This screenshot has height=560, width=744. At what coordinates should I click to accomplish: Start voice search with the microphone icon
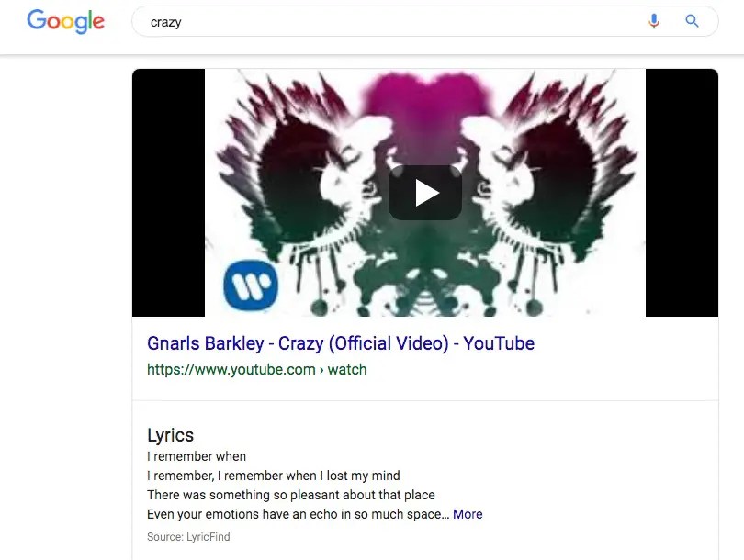654,21
